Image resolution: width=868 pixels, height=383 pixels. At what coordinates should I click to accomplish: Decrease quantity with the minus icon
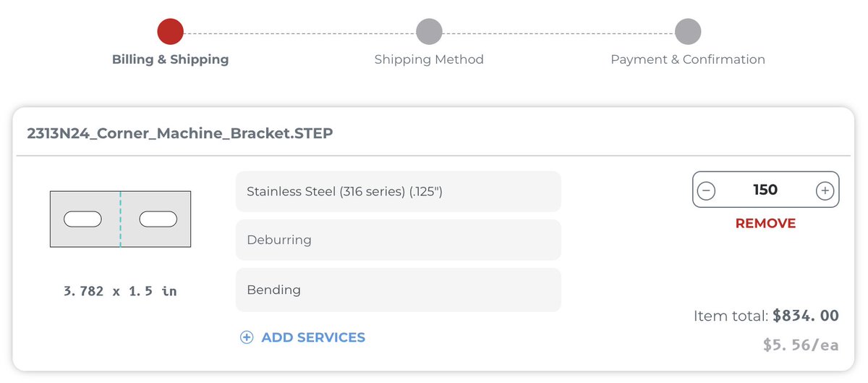tap(707, 190)
